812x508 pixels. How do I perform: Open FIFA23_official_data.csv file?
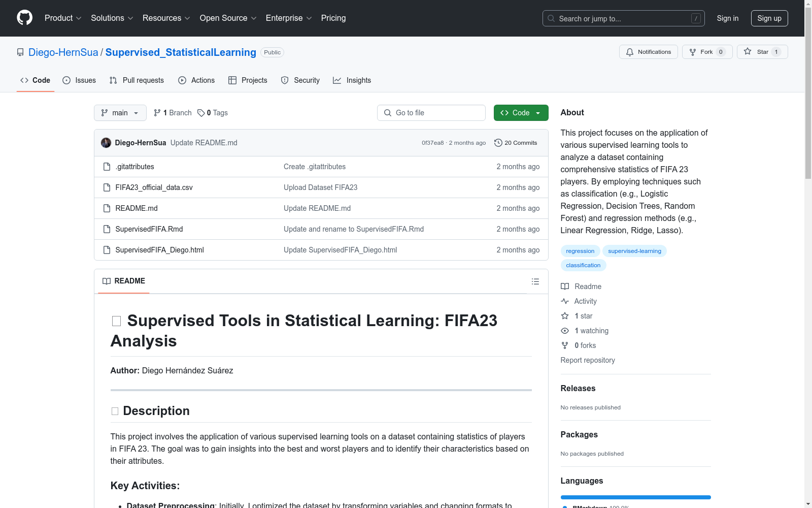click(x=154, y=187)
